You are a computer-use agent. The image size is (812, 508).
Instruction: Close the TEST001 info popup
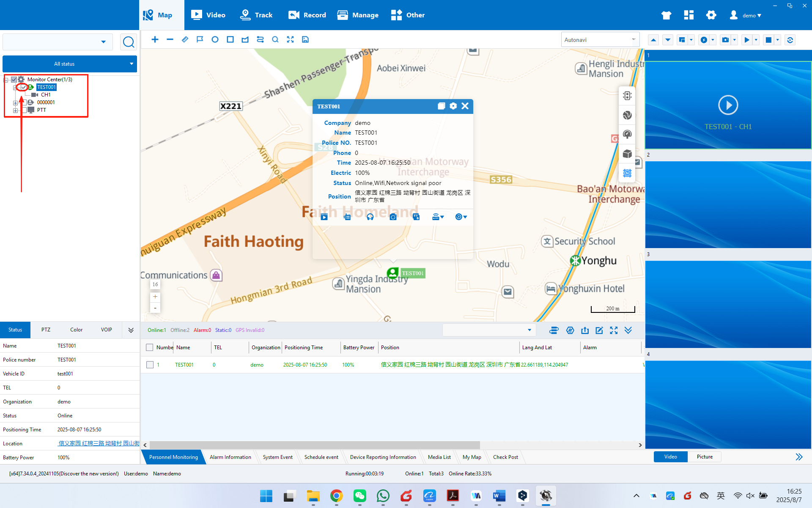pos(465,106)
